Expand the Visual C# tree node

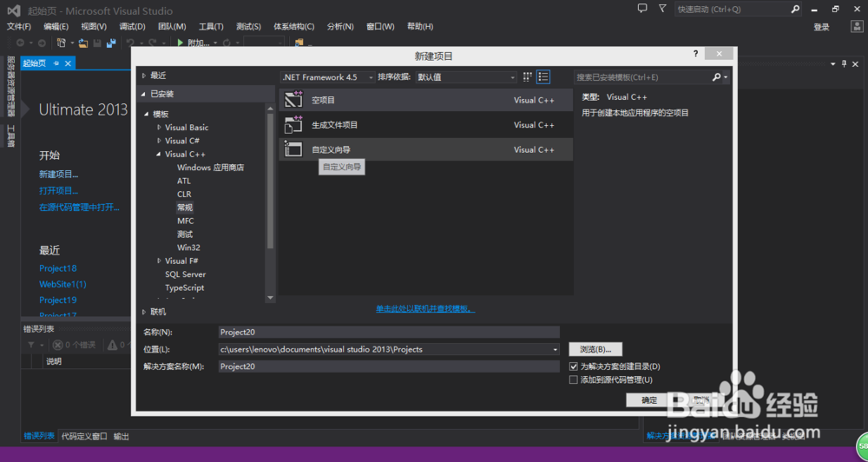[160, 141]
